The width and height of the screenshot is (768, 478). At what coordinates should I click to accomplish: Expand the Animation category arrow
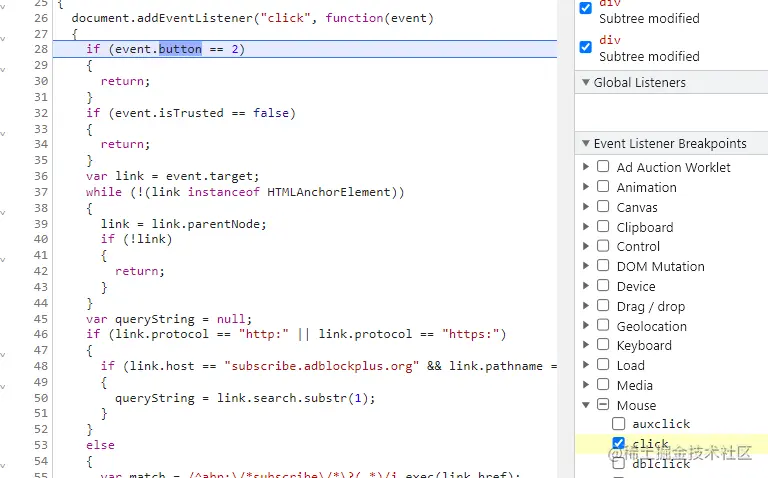click(x=586, y=187)
